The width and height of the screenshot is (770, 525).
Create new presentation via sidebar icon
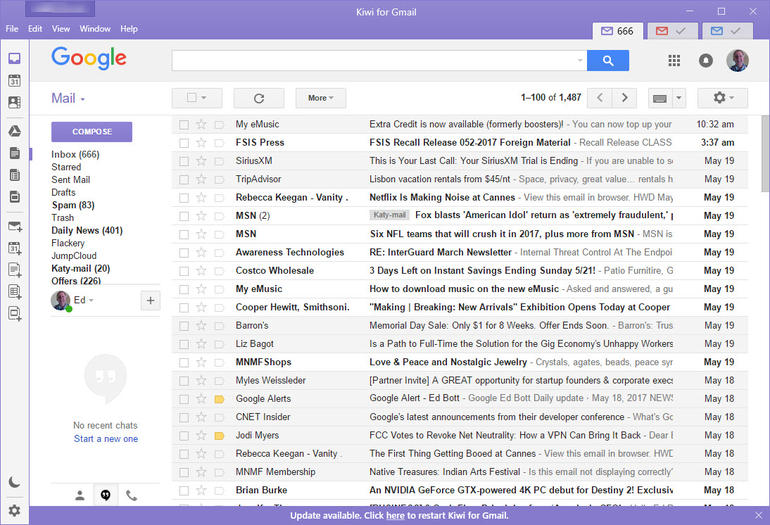[15, 313]
